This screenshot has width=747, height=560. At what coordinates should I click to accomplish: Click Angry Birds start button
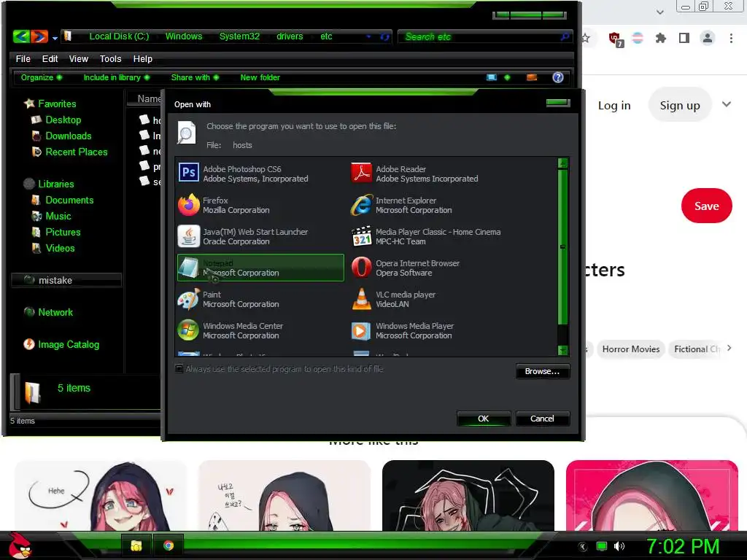20,545
